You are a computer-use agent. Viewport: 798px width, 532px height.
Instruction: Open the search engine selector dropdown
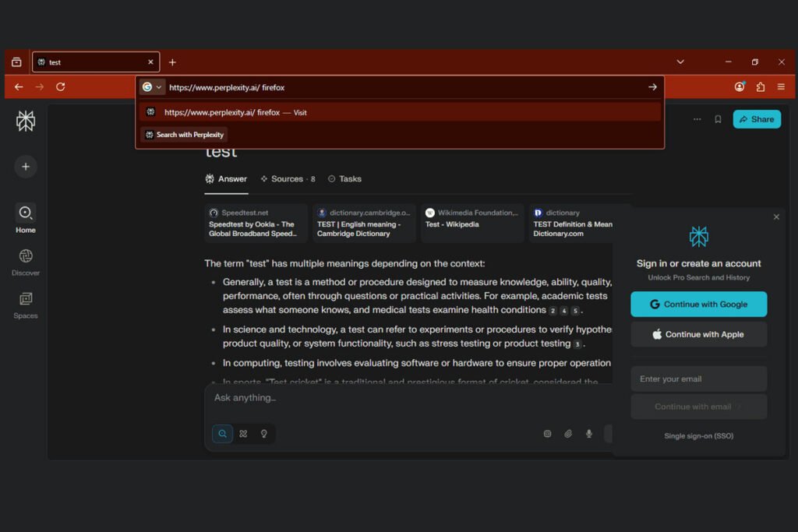(152, 87)
